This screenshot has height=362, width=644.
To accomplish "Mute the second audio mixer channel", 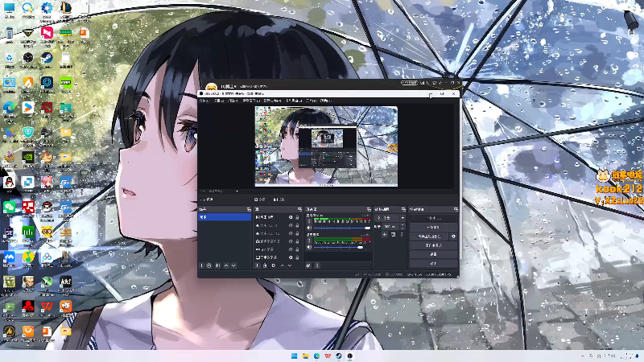I will pyautogui.click(x=309, y=247).
